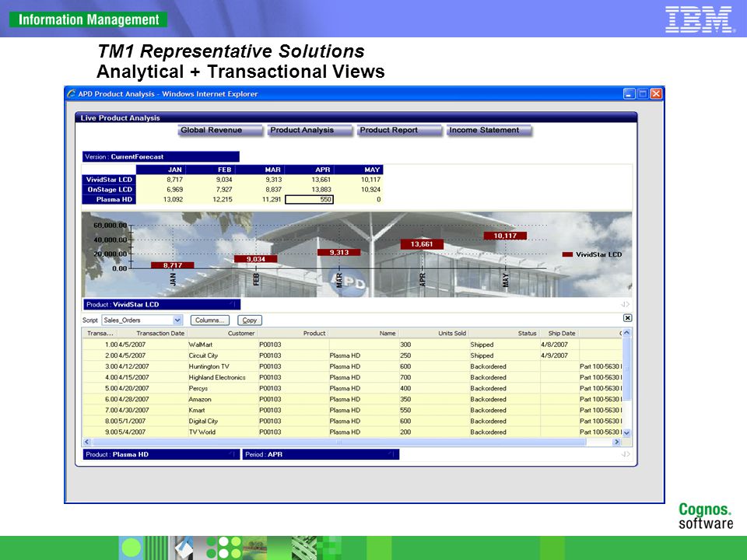Open the Product: VividStar LCD selector
The width and height of the screenshot is (747, 560).
162,304
